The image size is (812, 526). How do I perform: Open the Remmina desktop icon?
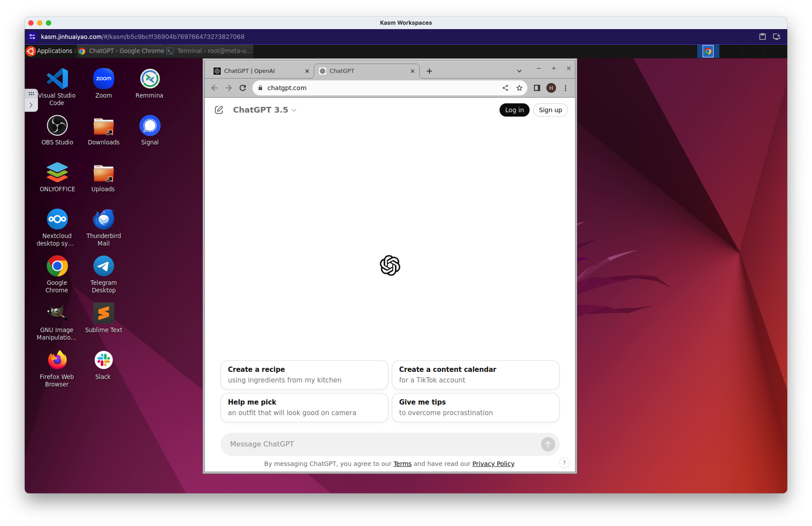(x=149, y=83)
